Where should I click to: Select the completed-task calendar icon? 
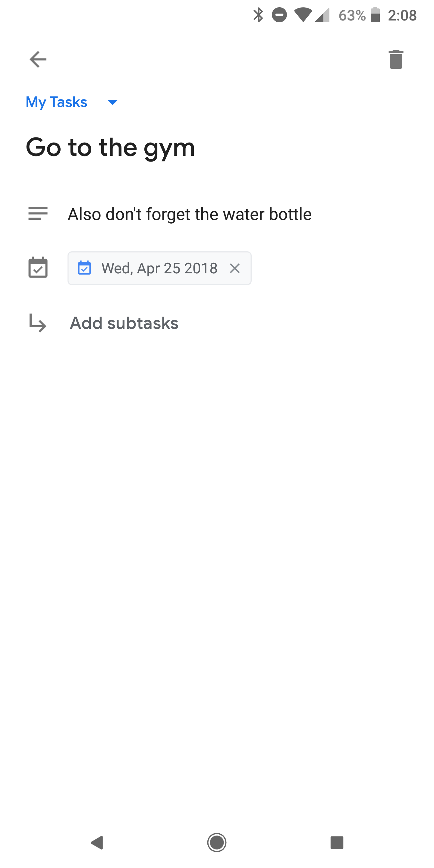[38, 268]
